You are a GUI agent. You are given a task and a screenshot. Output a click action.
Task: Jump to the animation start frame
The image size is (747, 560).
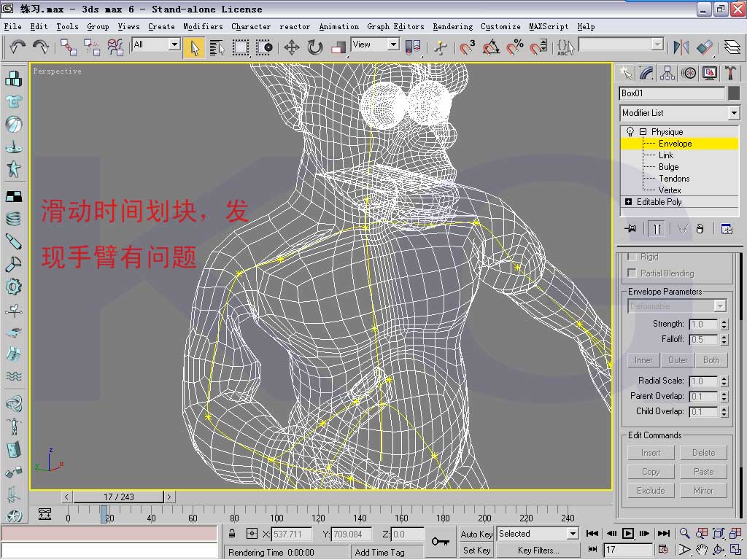[592, 533]
